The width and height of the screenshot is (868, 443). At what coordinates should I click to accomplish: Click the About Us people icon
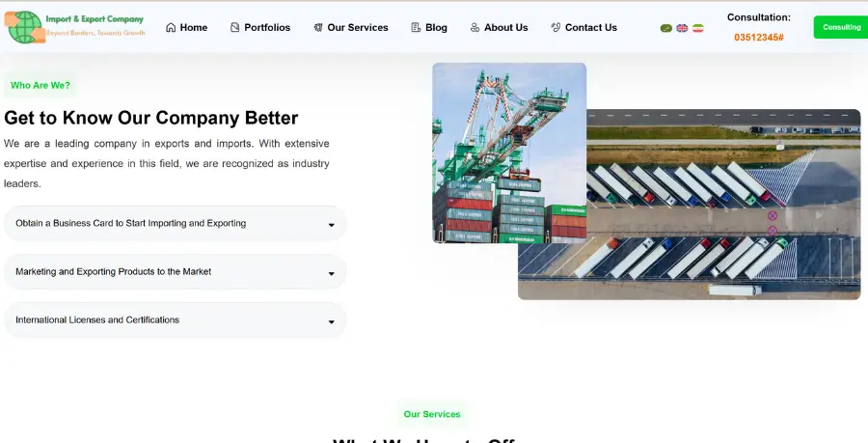(475, 28)
